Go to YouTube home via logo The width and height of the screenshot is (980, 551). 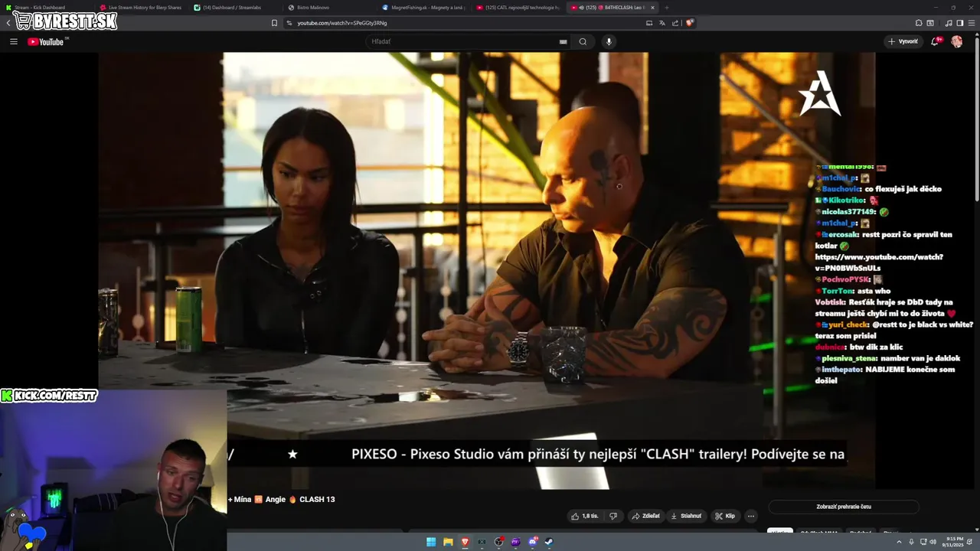[x=47, y=41]
